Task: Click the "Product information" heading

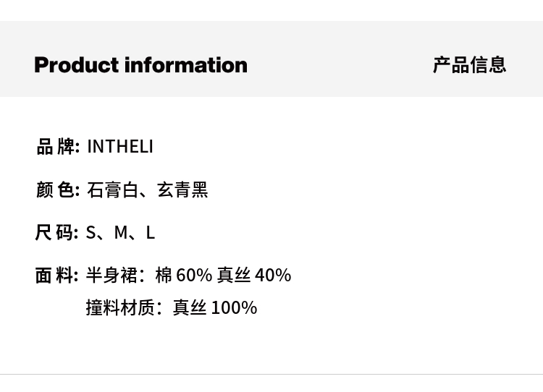Action: [140, 65]
